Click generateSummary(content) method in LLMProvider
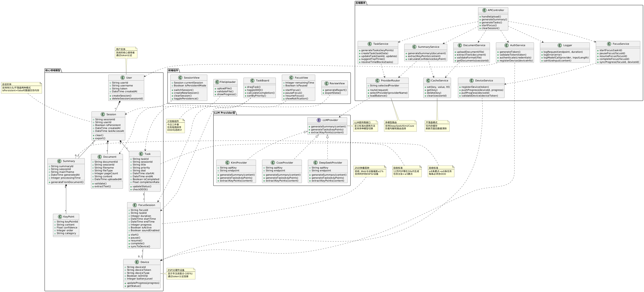644x292 pixels. click(x=328, y=126)
